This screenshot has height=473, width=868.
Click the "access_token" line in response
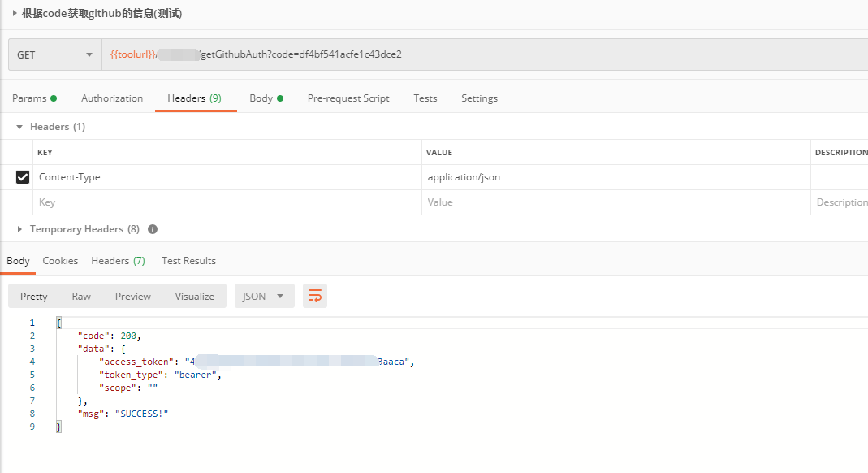tap(257, 362)
